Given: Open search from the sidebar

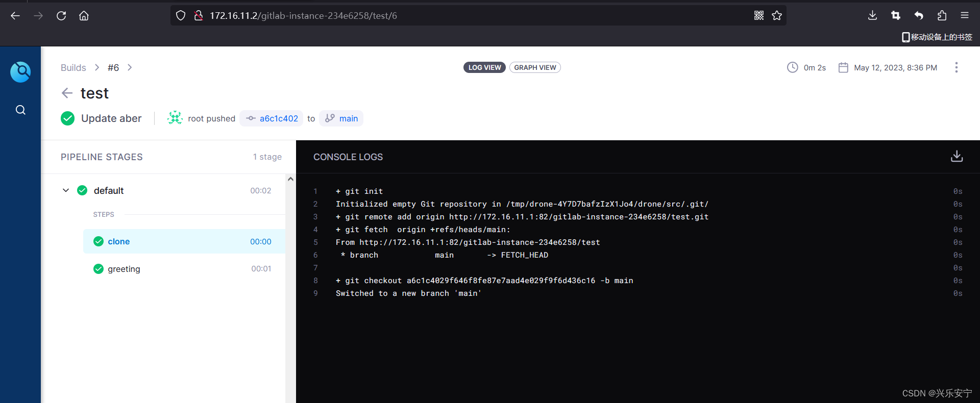Looking at the screenshot, I should click(x=20, y=110).
